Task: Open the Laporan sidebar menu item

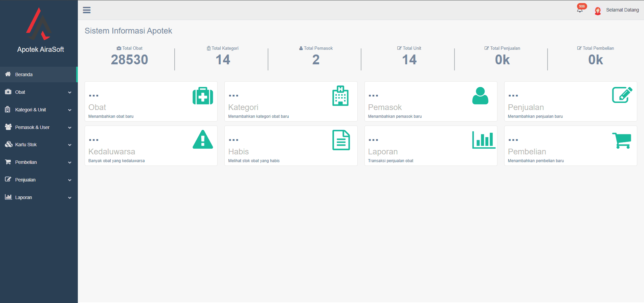Action: (x=23, y=197)
